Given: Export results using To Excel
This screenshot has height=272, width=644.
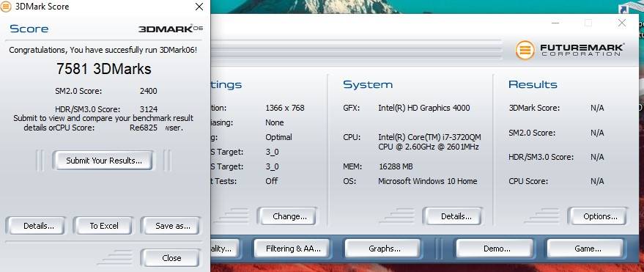Looking at the screenshot, I should pyautogui.click(x=104, y=226).
